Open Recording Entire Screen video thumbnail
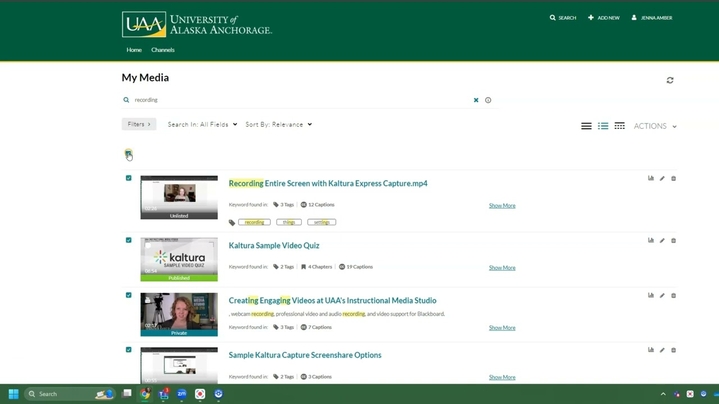 [179, 197]
